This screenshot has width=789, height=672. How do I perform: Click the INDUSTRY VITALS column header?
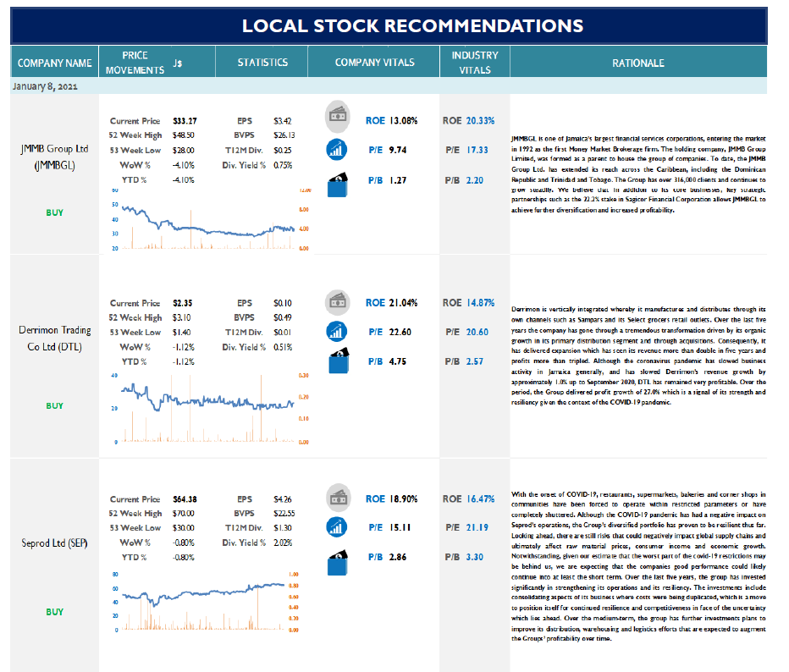click(475, 63)
